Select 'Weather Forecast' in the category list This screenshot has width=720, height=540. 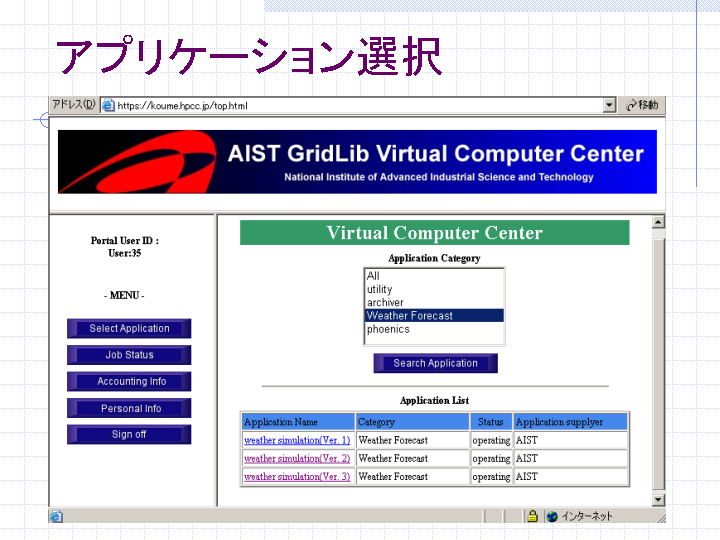click(x=434, y=315)
